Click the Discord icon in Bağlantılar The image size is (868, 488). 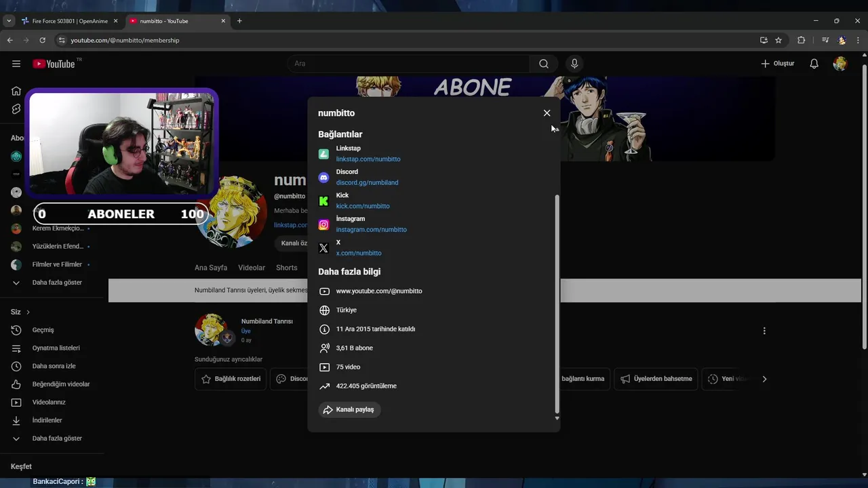pyautogui.click(x=323, y=178)
